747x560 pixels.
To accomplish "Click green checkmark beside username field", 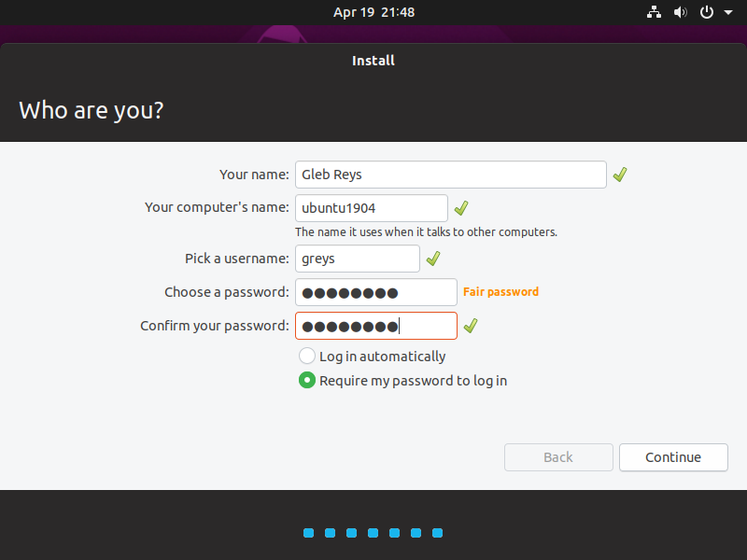I will (x=433, y=259).
